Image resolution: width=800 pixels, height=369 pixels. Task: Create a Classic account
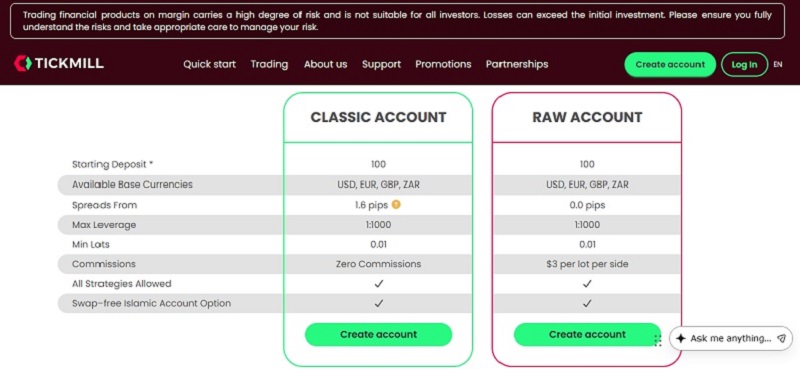(x=379, y=335)
